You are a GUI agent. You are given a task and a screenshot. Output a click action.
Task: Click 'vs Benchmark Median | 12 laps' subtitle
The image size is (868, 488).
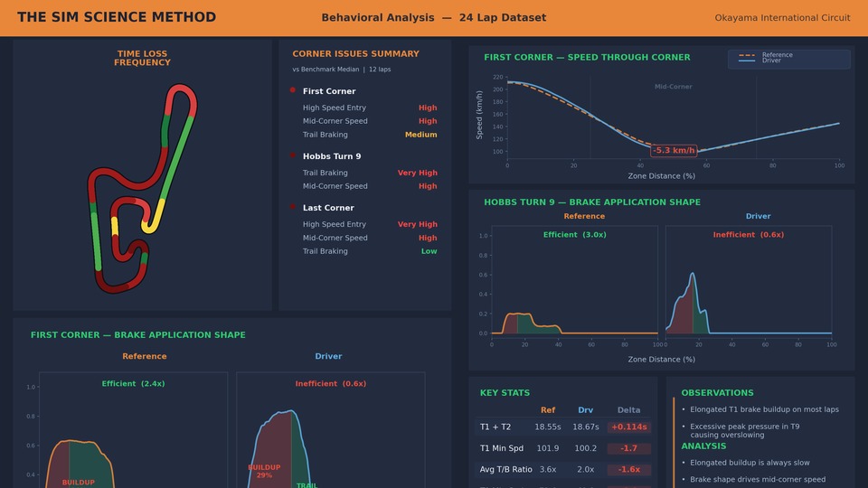coord(342,70)
